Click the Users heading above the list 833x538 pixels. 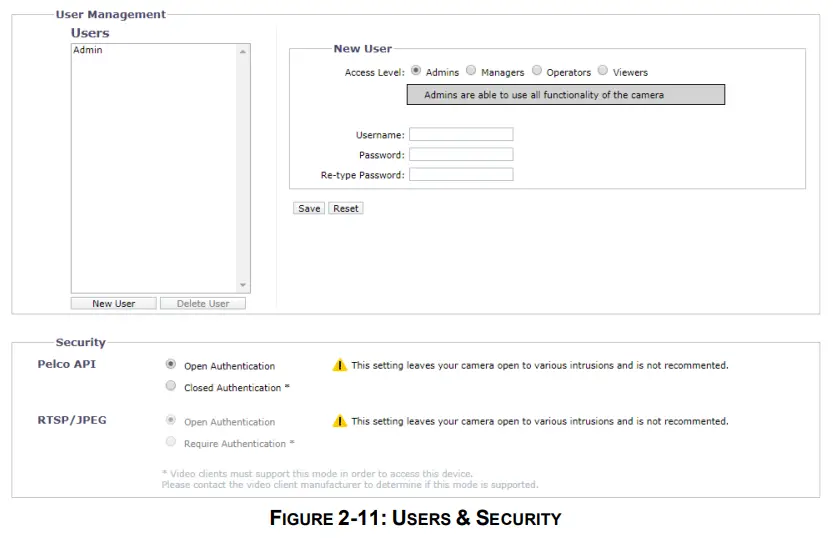pyautogui.click(x=90, y=33)
